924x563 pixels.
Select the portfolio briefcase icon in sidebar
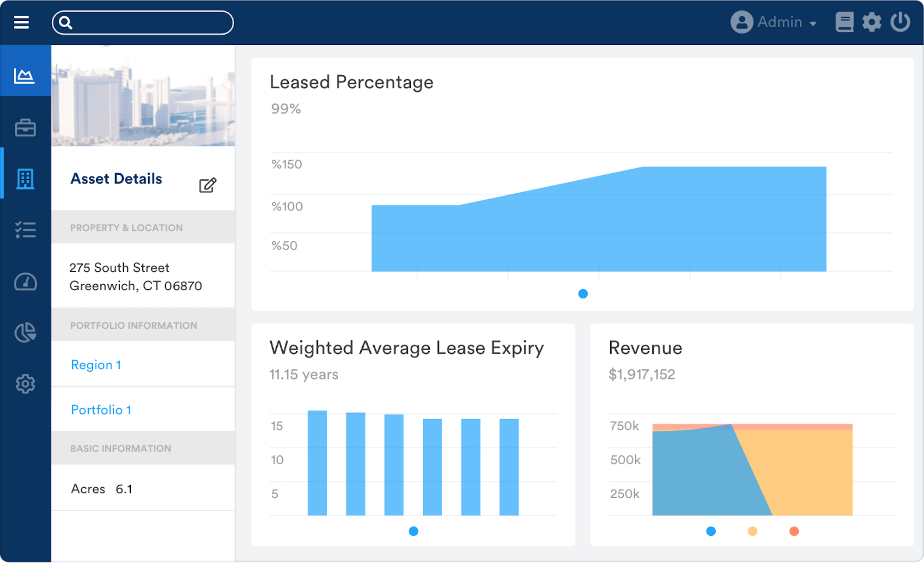click(x=25, y=128)
